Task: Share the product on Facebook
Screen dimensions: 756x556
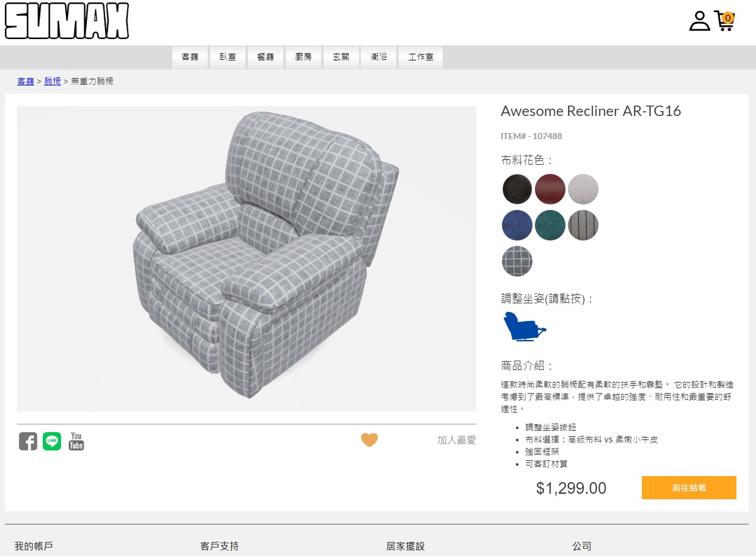Action: [x=28, y=441]
